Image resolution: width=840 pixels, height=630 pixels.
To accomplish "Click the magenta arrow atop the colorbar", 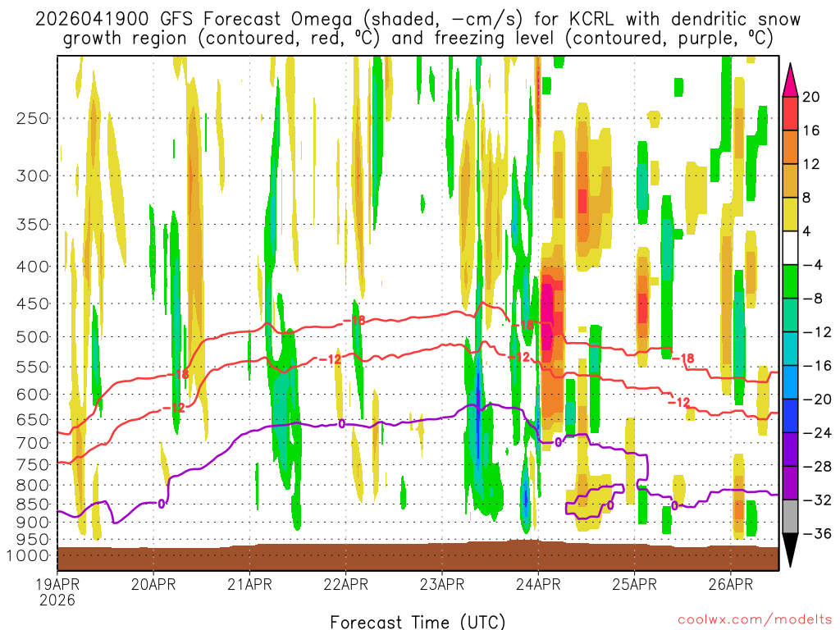I will pyautogui.click(x=790, y=80).
